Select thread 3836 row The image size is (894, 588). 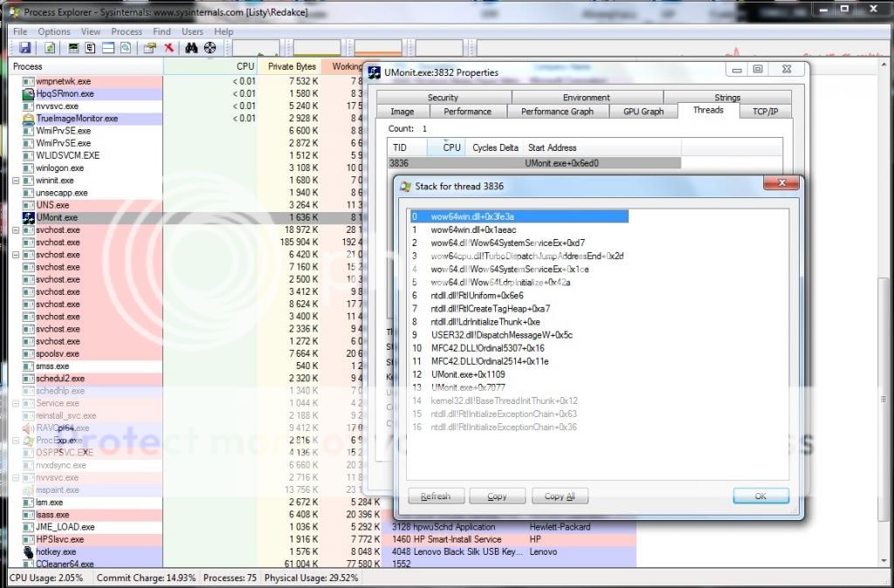click(x=534, y=163)
